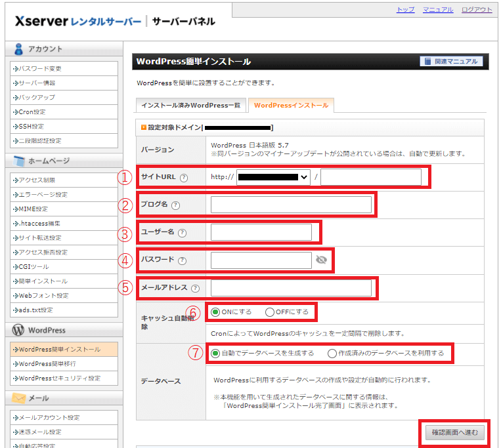Open 迷惑メール設定 in the sidebar
501x448 pixels.
point(64,432)
